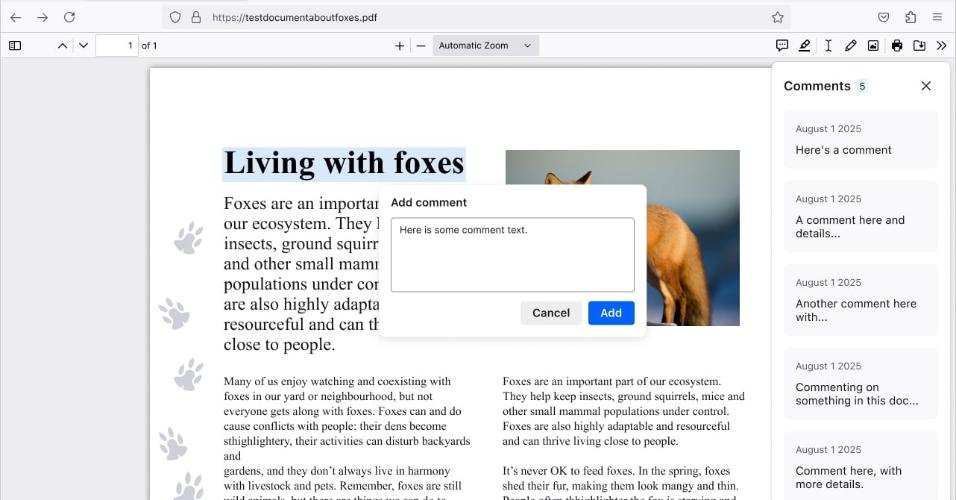
Task: Toggle the PDF sidebar panel
Action: click(15, 45)
